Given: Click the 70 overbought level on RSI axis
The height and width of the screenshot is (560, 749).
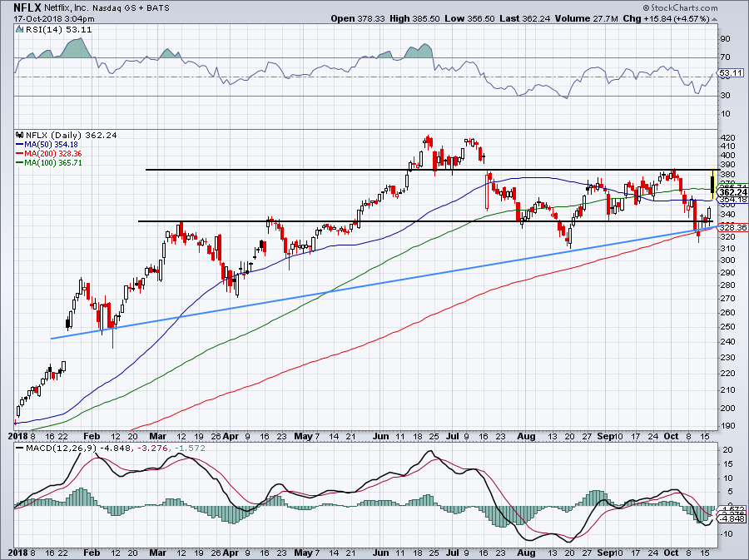Looking at the screenshot, I should pos(725,57).
